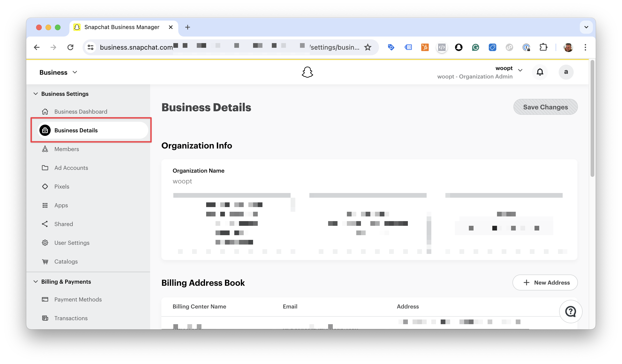Open Chrome three-dot menu
The height and width of the screenshot is (364, 622).
pyautogui.click(x=585, y=47)
